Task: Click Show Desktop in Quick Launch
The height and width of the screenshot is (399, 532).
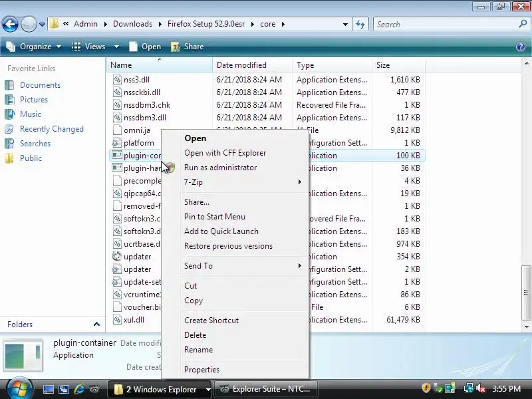Action: (48, 389)
